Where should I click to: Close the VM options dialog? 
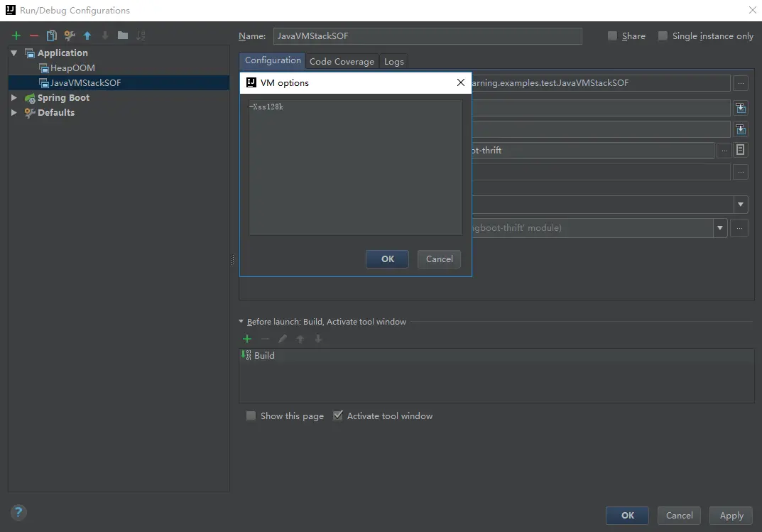click(461, 82)
